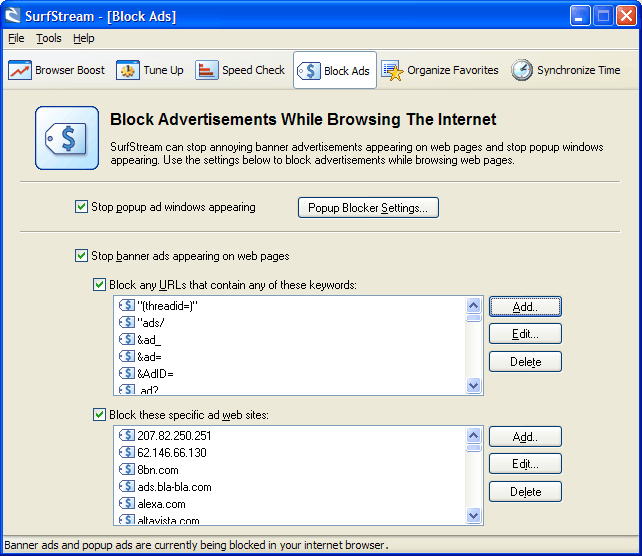Delete the selected blocked keyword

coord(525,362)
